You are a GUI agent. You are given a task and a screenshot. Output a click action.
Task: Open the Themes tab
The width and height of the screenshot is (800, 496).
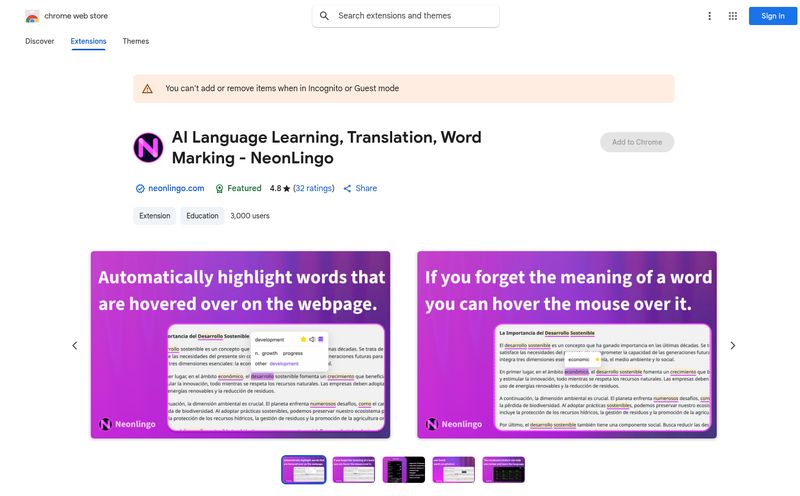(x=136, y=41)
